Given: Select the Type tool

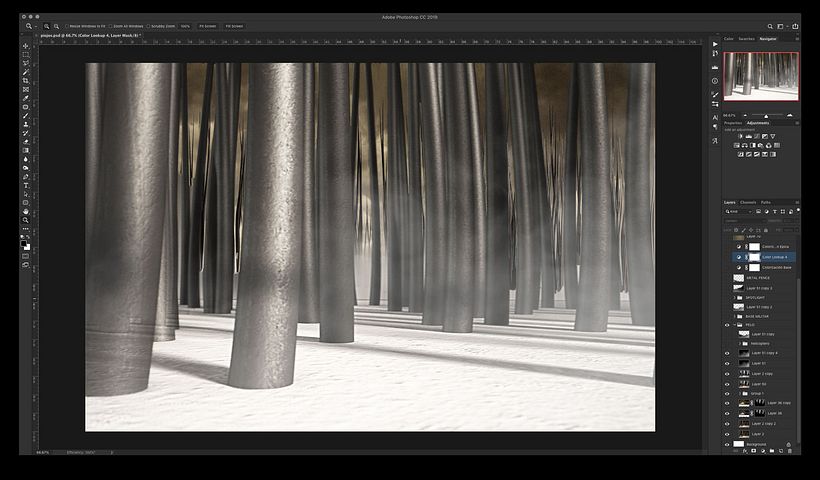Looking at the screenshot, I should (x=26, y=185).
